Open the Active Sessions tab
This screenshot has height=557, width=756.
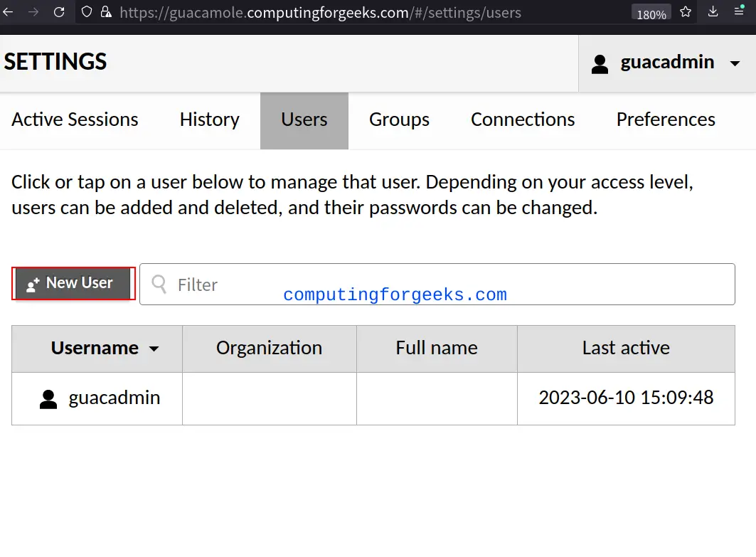tap(75, 120)
